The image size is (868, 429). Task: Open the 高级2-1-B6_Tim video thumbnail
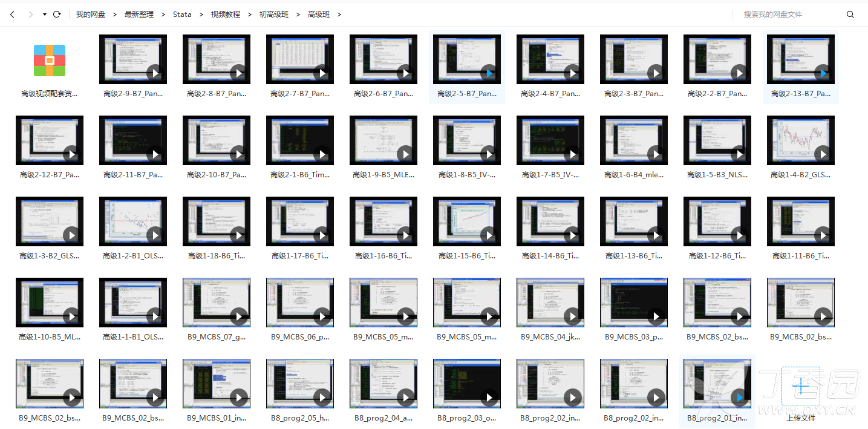pos(300,140)
